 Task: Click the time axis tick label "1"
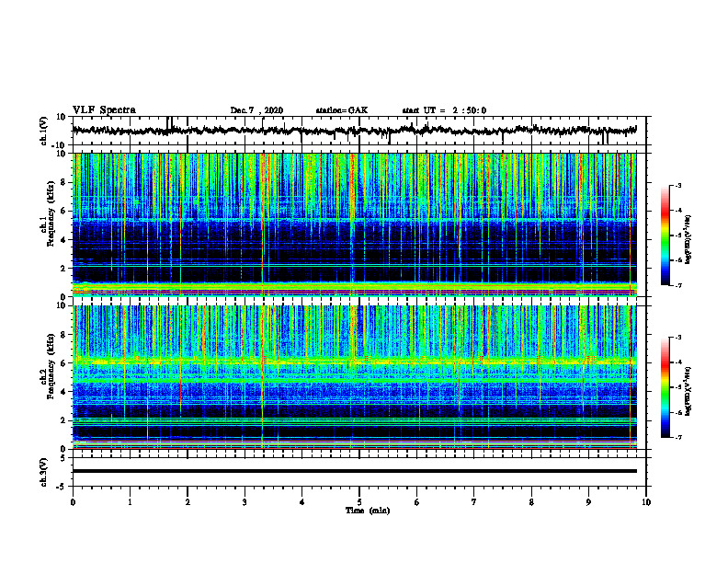(131, 502)
